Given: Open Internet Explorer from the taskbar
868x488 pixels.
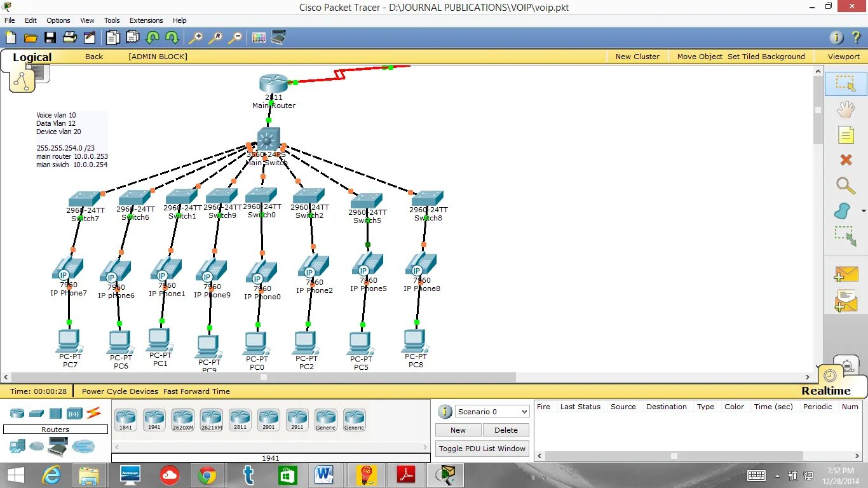Looking at the screenshot, I should (51, 475).
